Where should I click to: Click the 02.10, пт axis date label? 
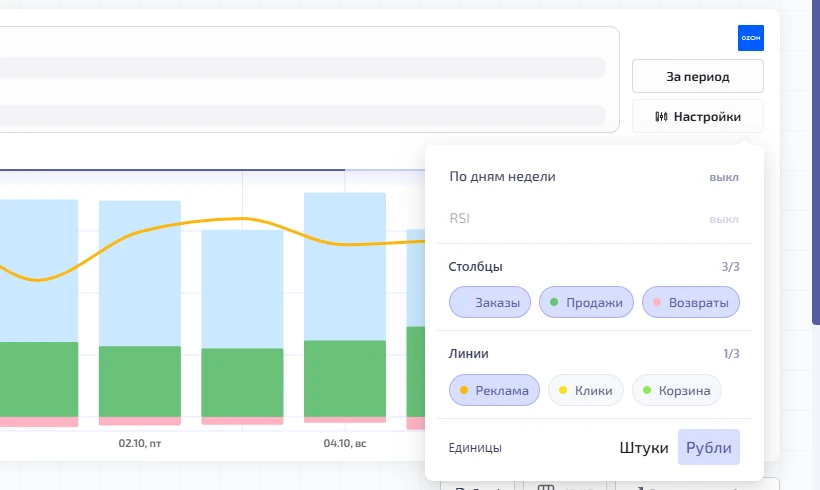pyautogui.click(x=140, y=443)
